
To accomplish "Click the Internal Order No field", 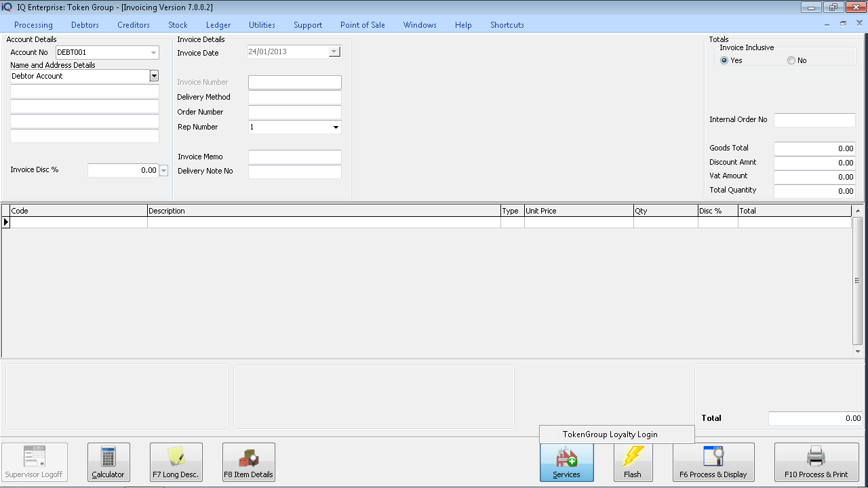I will coord(814,120).
